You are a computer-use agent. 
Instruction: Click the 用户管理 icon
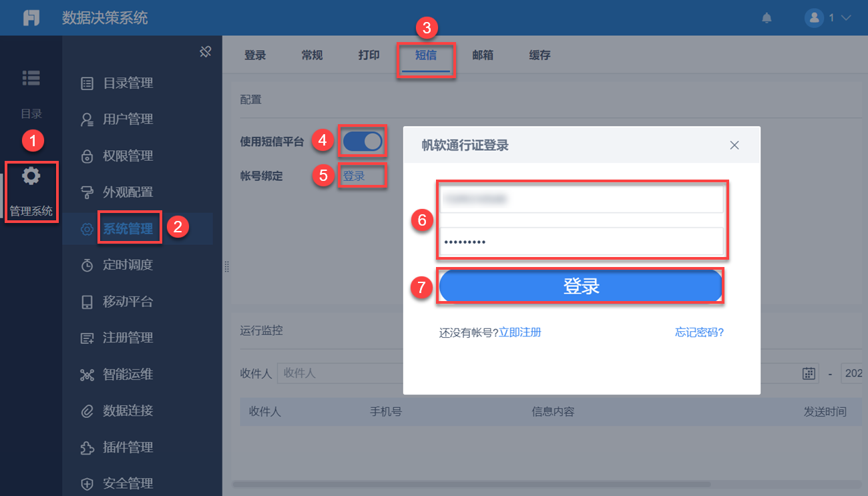(87, 119)
